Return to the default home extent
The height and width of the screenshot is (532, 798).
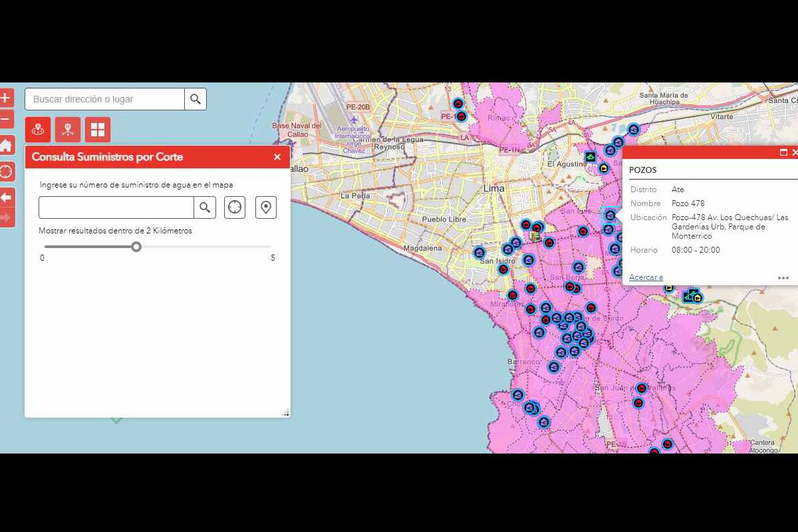click(6, 146)
